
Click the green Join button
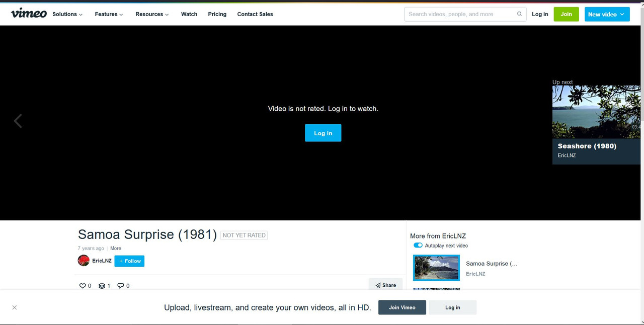click(x=567, y=14)
